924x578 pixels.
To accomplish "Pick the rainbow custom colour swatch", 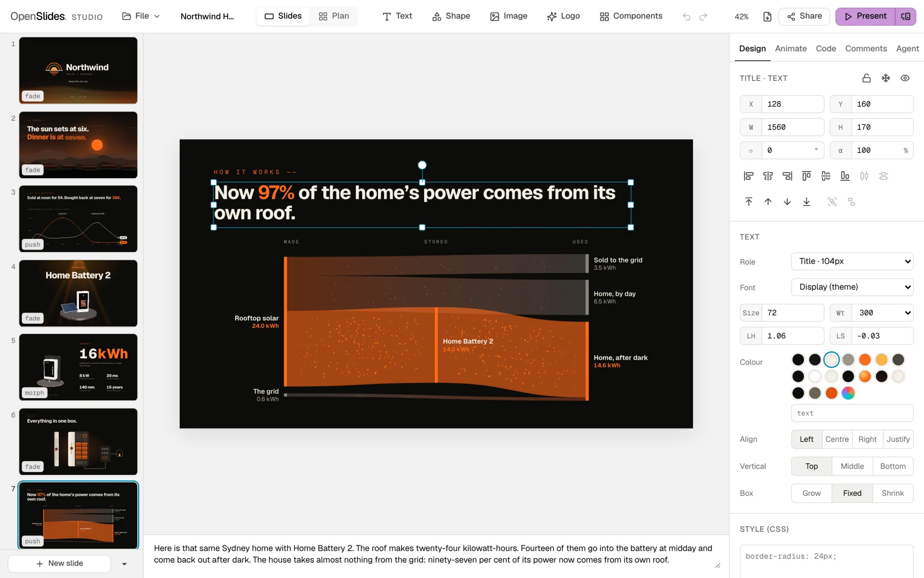I will 848,393.
